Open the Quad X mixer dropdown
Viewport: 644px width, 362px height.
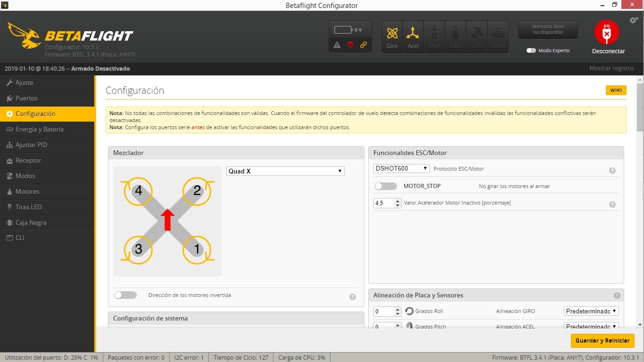(285, 171)
